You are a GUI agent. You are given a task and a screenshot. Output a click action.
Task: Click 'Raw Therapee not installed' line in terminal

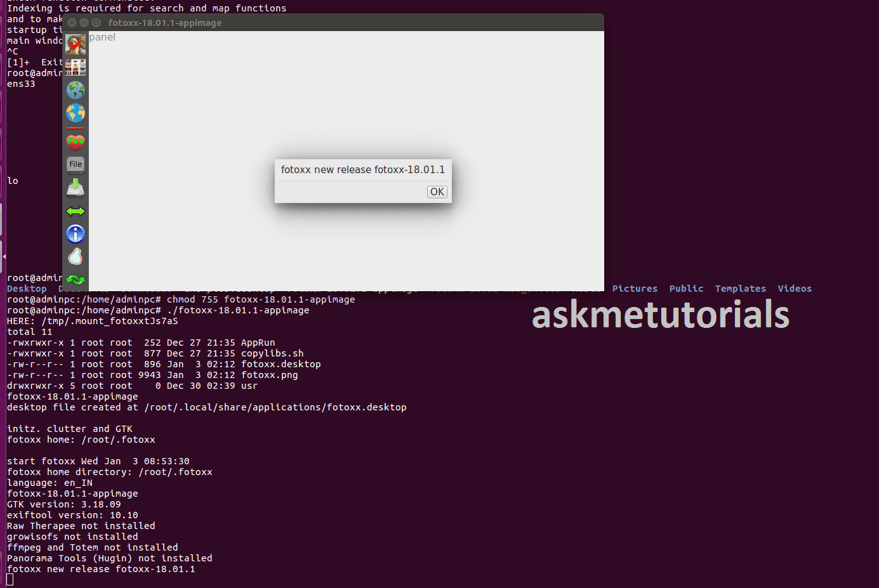coord(81,526)
